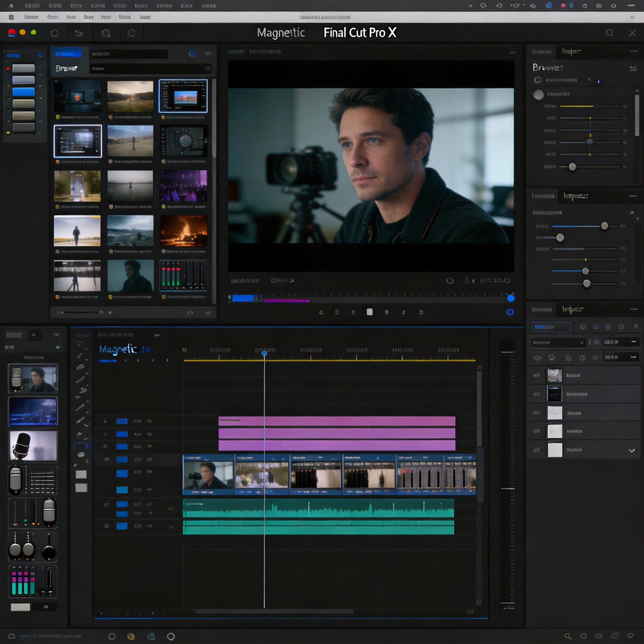Toggle the circle on the highlighted video track header
Screen dimensions: 644x644
click(107, 459)
